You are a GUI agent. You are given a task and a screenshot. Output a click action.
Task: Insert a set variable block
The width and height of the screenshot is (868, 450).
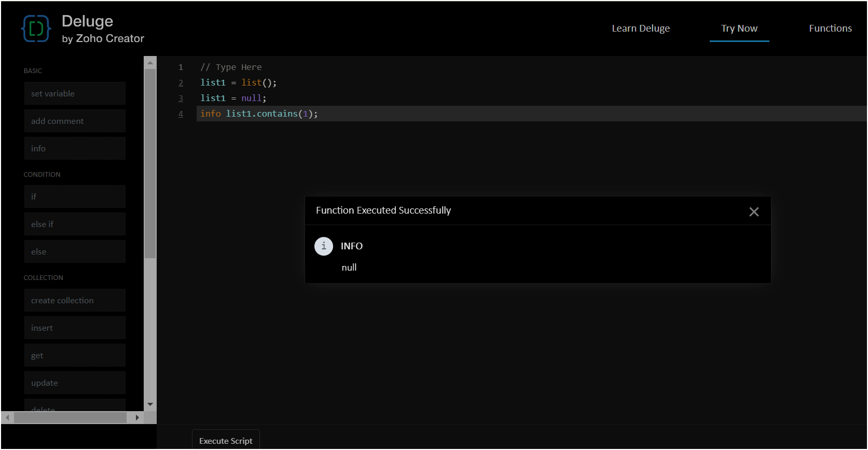click(75, 93)
